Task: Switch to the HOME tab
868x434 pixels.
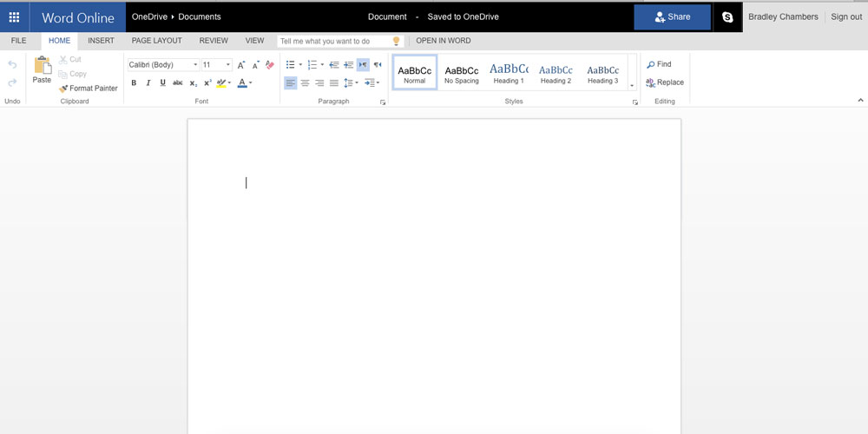Action: pos(59,41)
